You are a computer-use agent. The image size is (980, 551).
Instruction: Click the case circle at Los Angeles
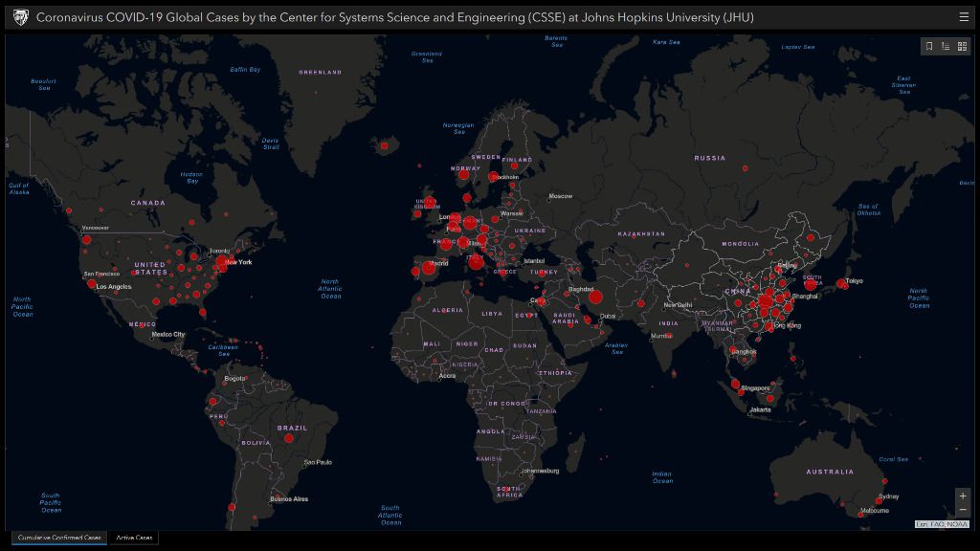92,284
